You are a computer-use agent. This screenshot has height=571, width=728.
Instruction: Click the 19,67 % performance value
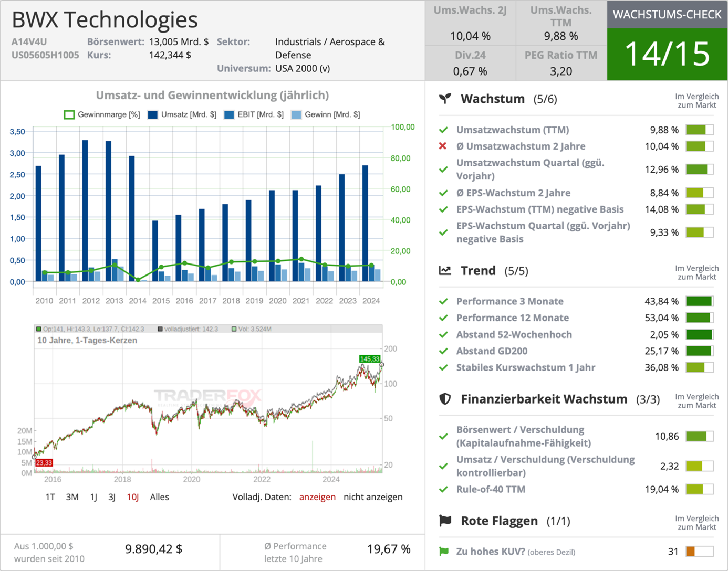pyautogui.click(x=389, y=549)
